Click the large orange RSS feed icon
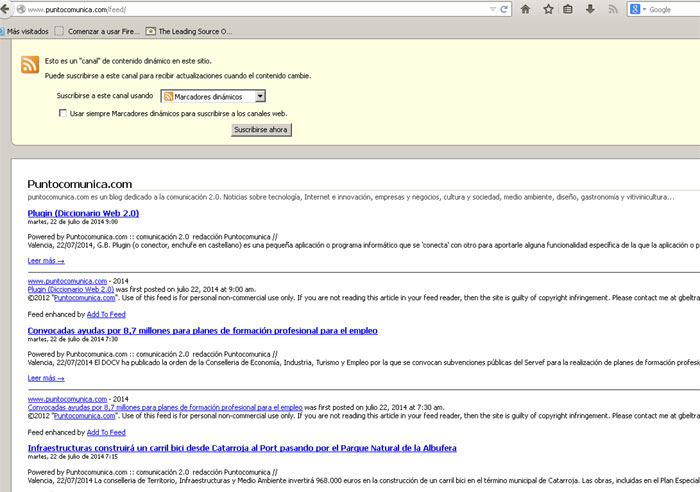This screenshot has height=492, width=700. point(30,65)
